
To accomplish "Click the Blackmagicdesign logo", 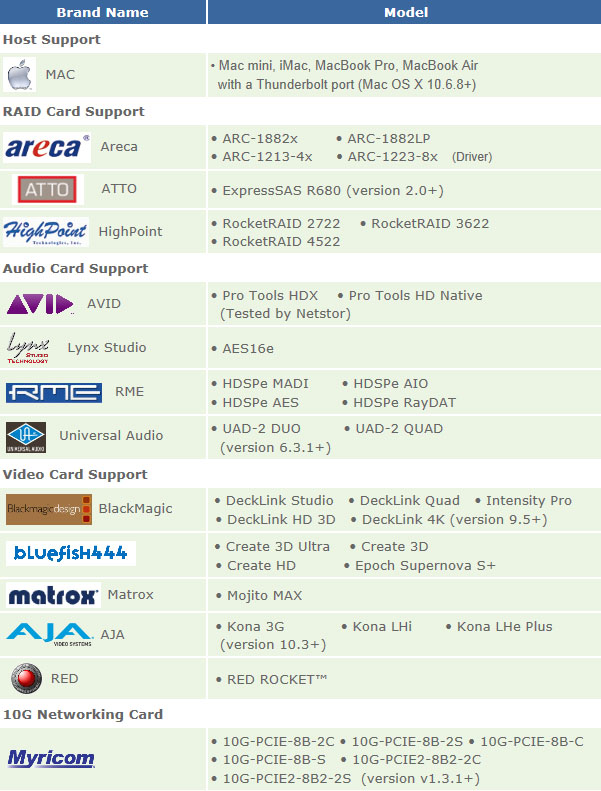I will (x=49, y=510).
